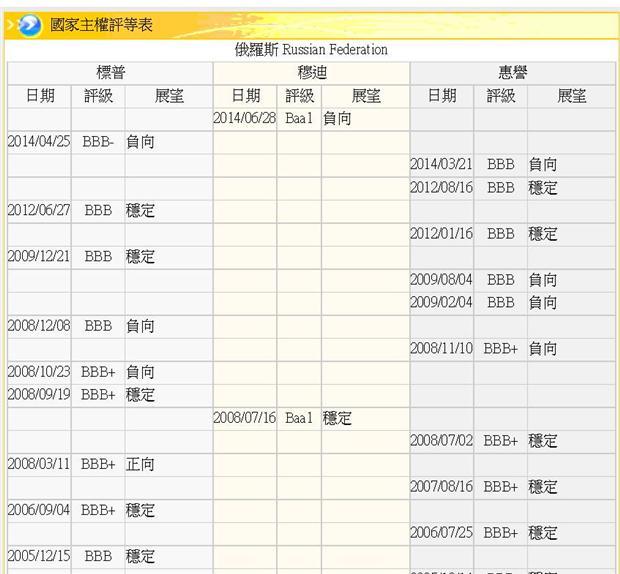
Task: Click the 評級 header under 穆迪
Action: point(300,96)
